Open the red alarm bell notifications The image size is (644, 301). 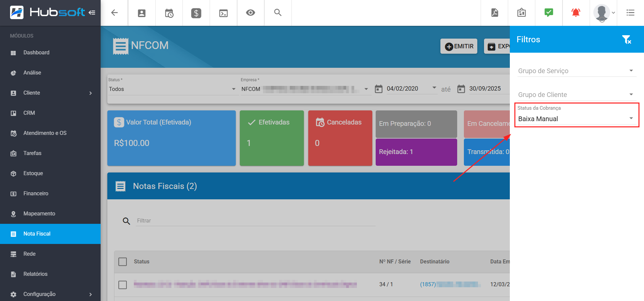576,13
